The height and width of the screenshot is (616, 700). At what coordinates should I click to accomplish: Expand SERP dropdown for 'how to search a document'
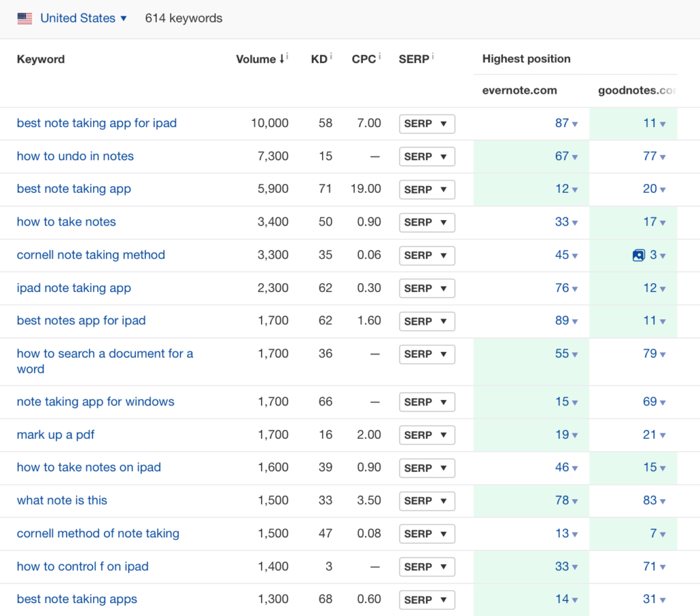427,354
